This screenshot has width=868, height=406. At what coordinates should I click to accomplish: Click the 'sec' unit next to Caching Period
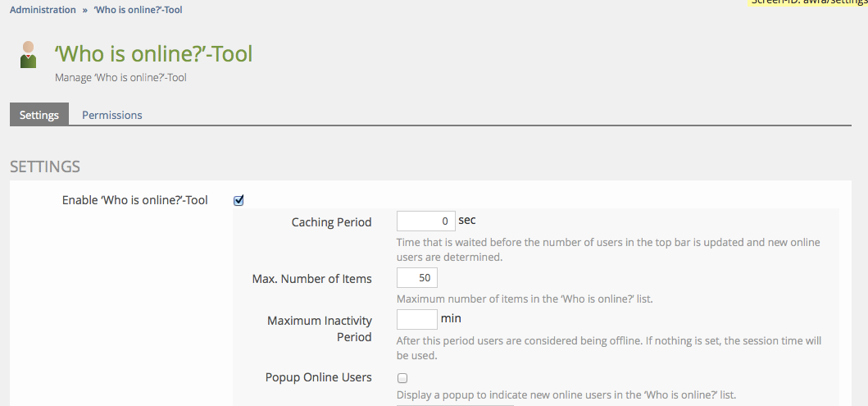466,221
